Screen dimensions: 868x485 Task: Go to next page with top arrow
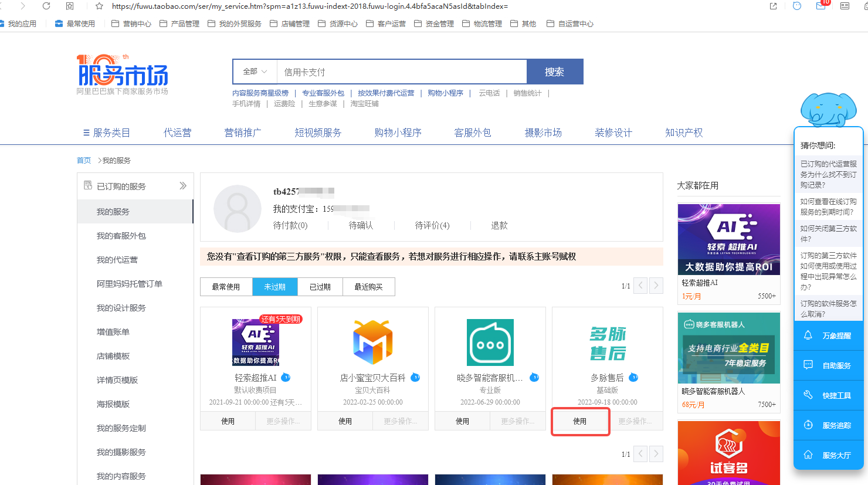click(x=656, y=286)
